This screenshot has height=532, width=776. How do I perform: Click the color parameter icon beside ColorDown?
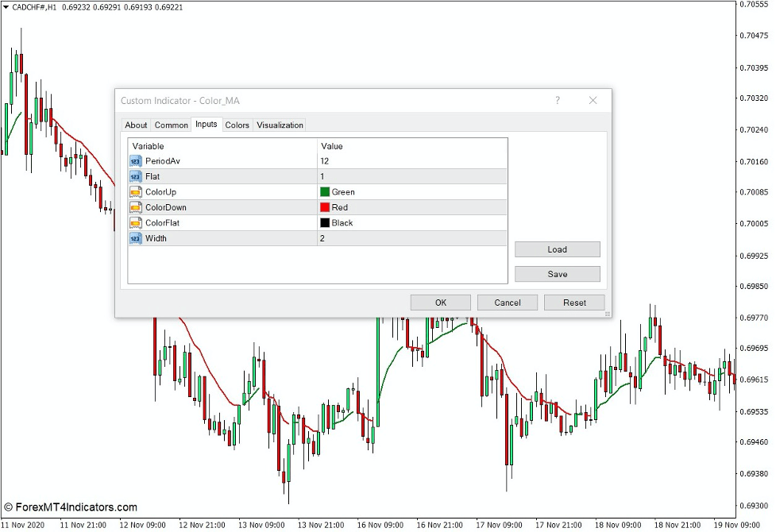(134, 207)
